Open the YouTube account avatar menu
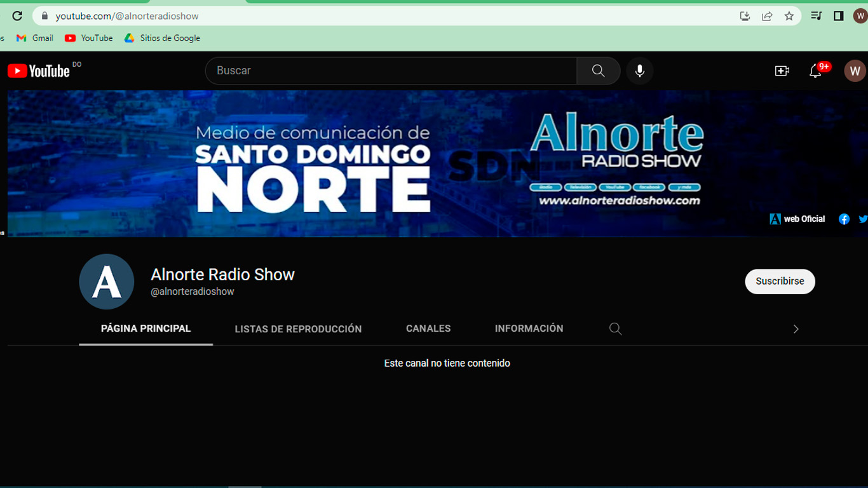The image size is (868, 488). [x=855, y=71]
